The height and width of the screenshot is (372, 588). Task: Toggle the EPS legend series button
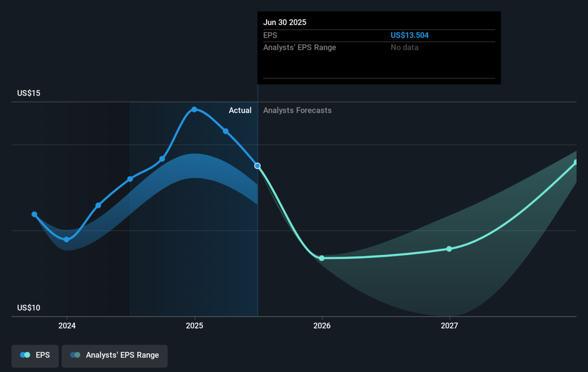point(35,355)
